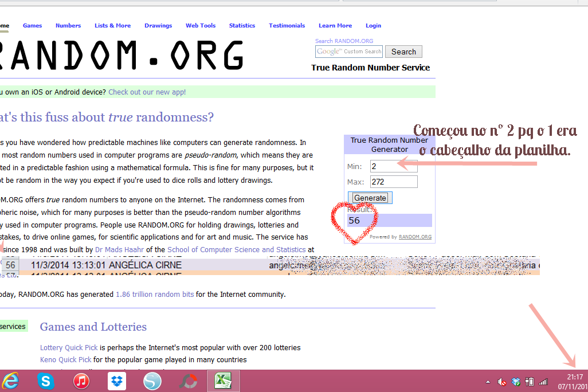Click the Search RANDOM.ORG link
This screenshot has width=588, height=392.
point(344,41)
